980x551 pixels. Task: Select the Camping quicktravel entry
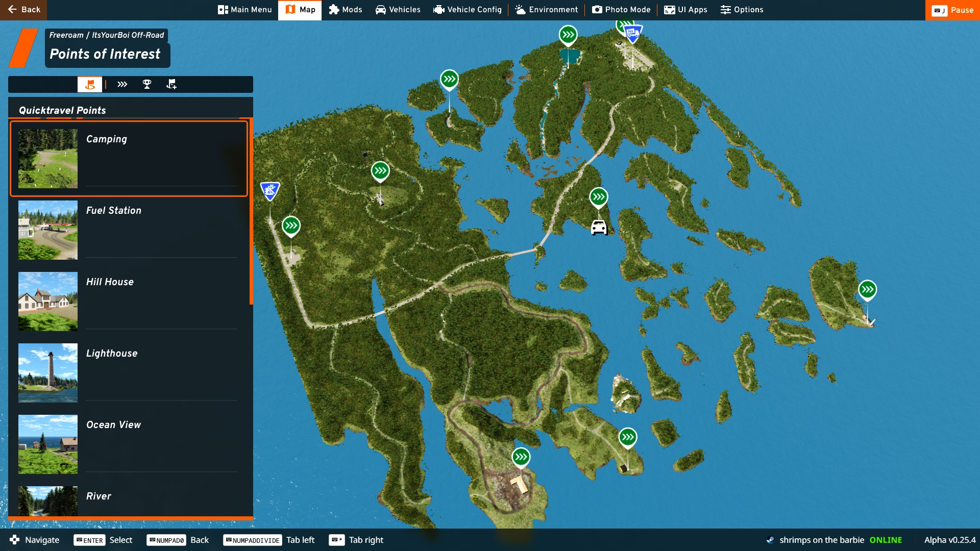(x=129, y=159)
